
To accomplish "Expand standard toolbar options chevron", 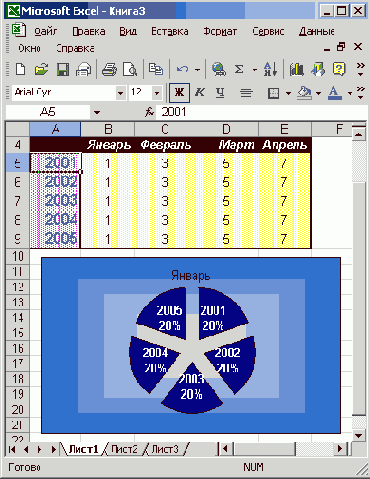I will [360, 69].
